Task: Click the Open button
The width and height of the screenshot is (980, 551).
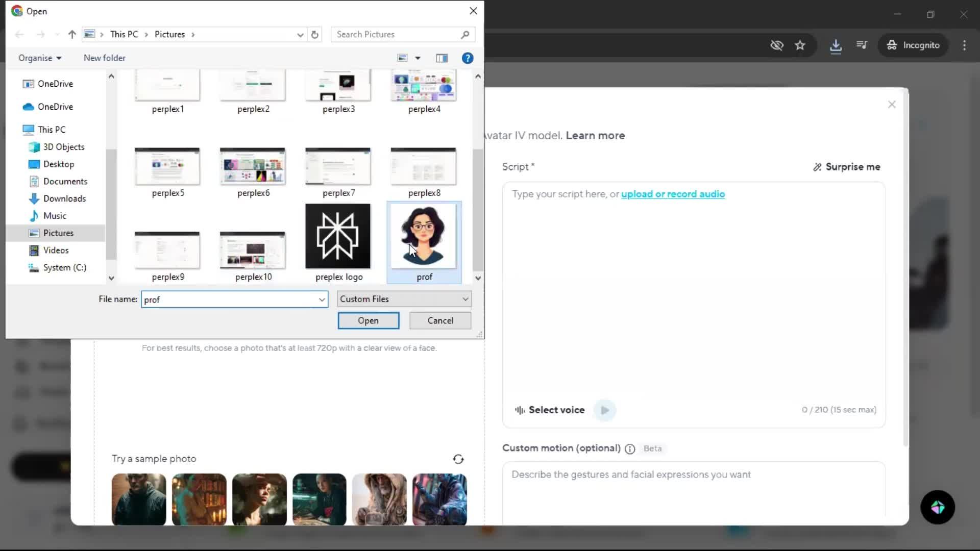Action: (x=368, y=321)
